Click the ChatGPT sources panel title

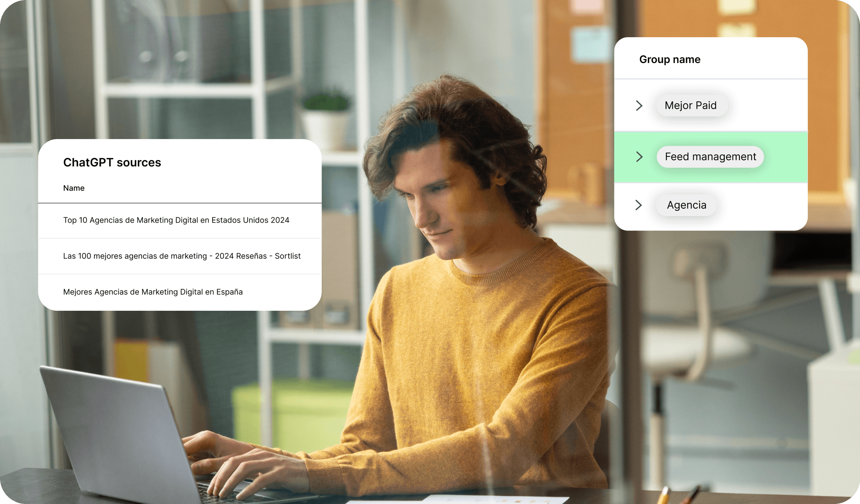[x=112, y=163]
